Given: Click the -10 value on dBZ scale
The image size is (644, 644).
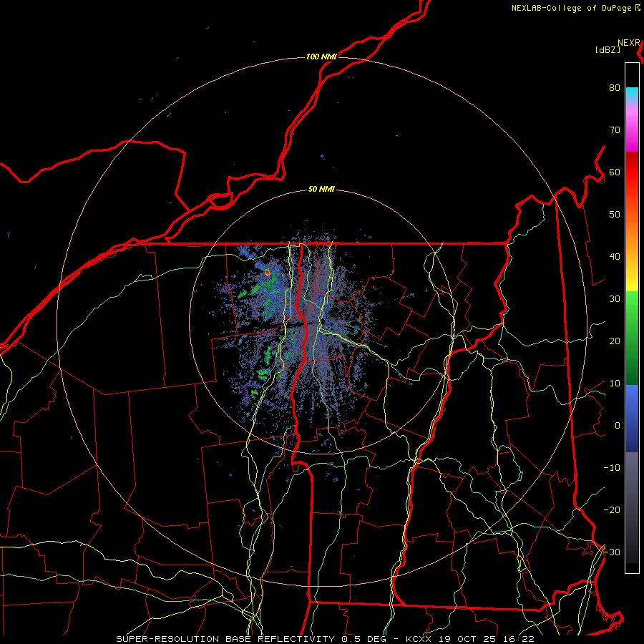Looking at the screenshot, I should click(612, 467).
